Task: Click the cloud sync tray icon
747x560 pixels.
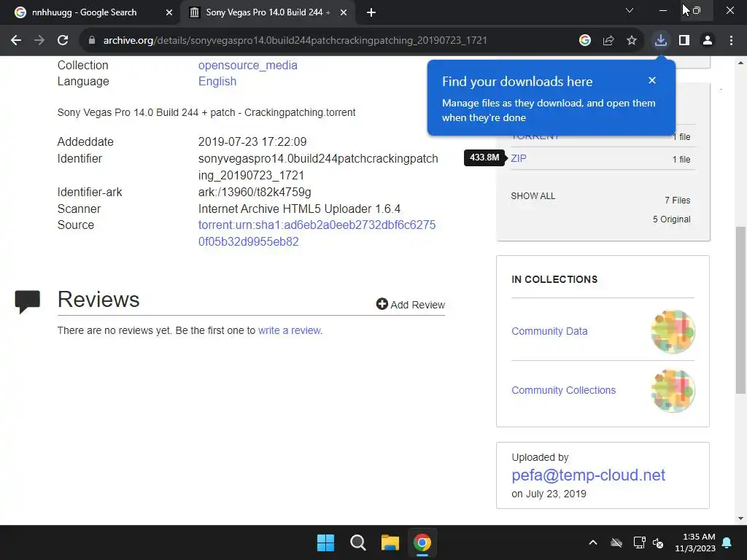Action: pos(616,542)
